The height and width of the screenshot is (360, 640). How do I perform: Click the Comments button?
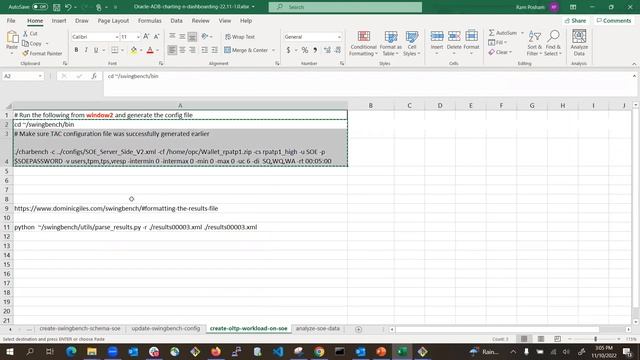pos(613,20)
